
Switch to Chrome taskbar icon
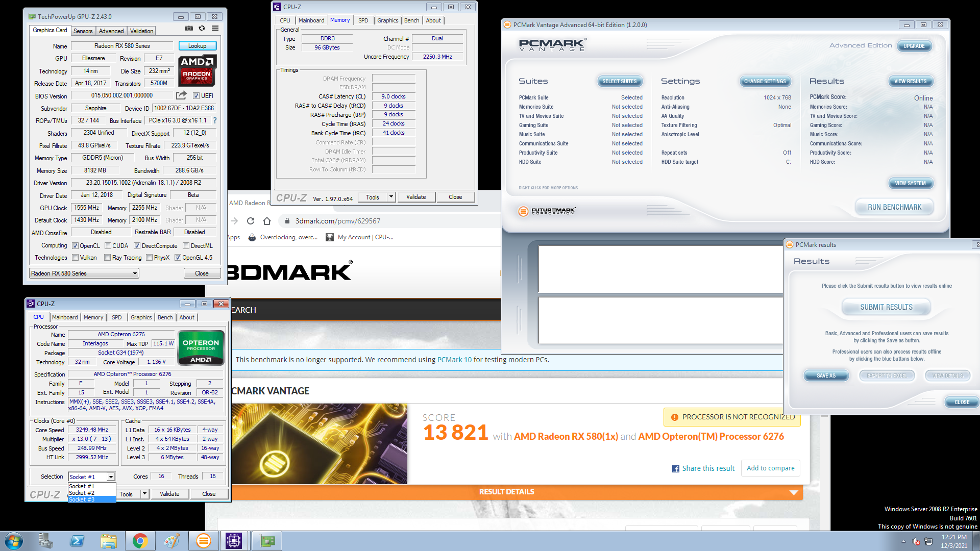(x=140, y=541)
